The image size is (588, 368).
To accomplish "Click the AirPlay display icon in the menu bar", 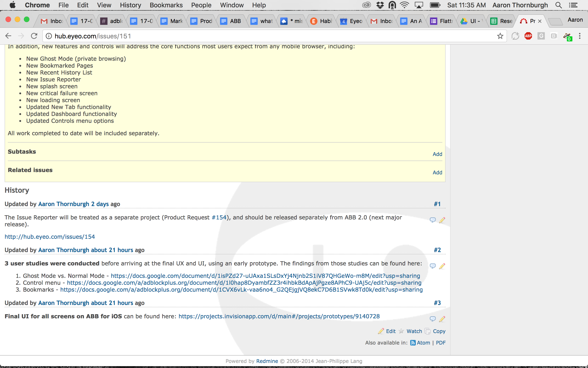I will pos(419,5).
